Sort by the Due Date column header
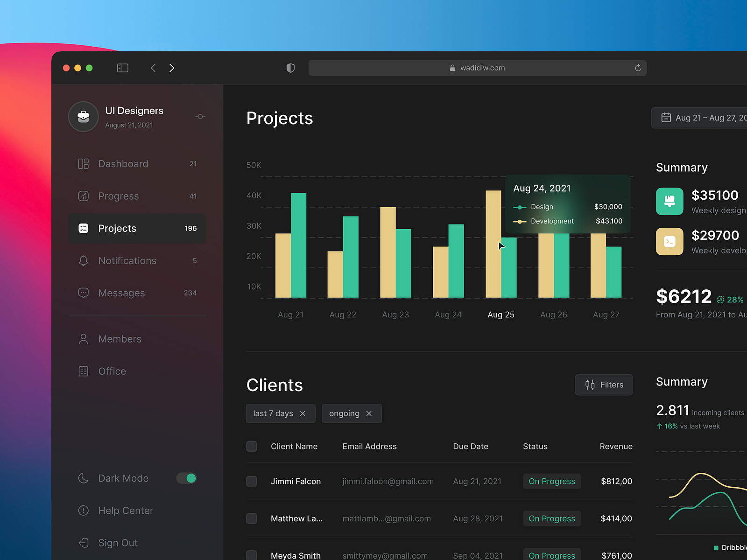The width and height of the screenshot is (747, 560). point(471,447)
